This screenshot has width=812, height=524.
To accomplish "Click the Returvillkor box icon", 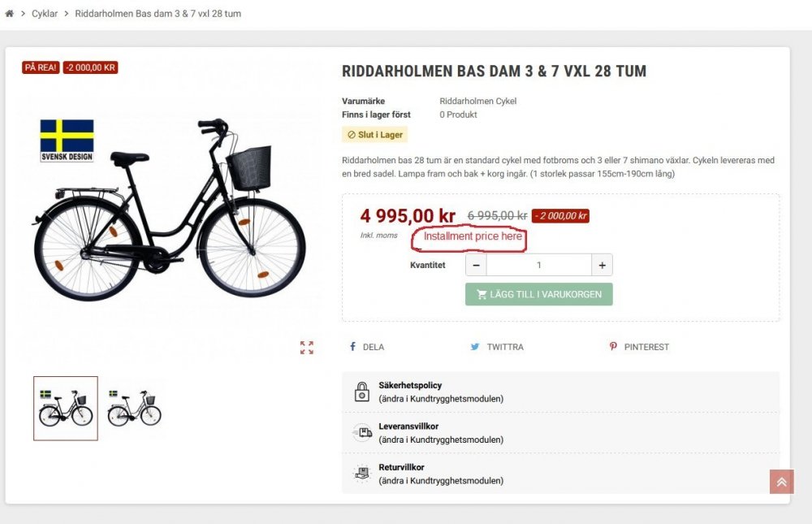I will click(x=362, y=474).
